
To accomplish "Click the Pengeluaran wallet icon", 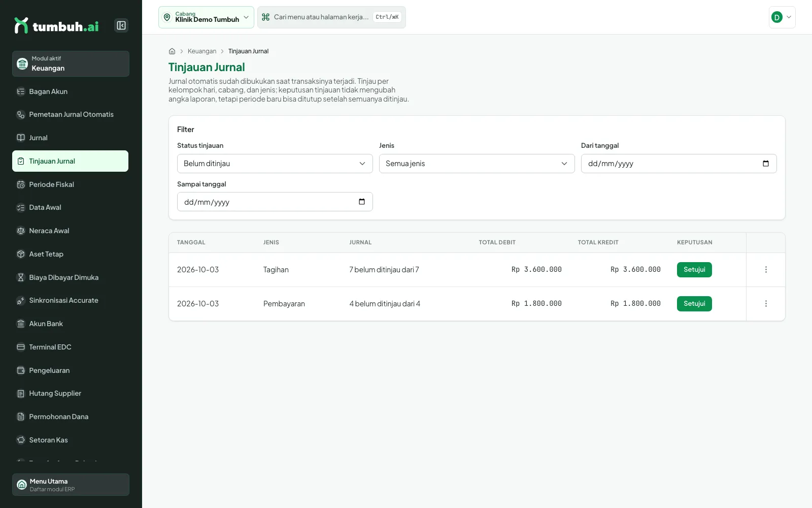I will [x=21, y=370].
